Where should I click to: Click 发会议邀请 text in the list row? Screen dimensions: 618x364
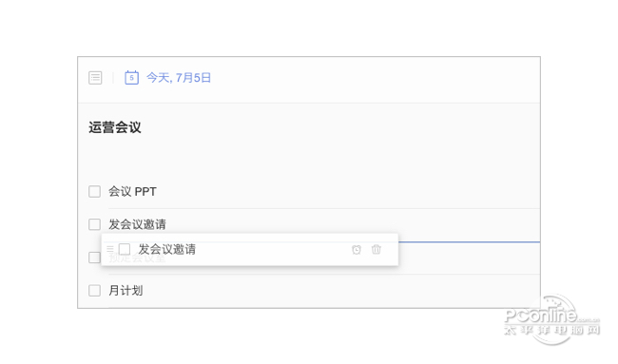[x=137, y=224]
